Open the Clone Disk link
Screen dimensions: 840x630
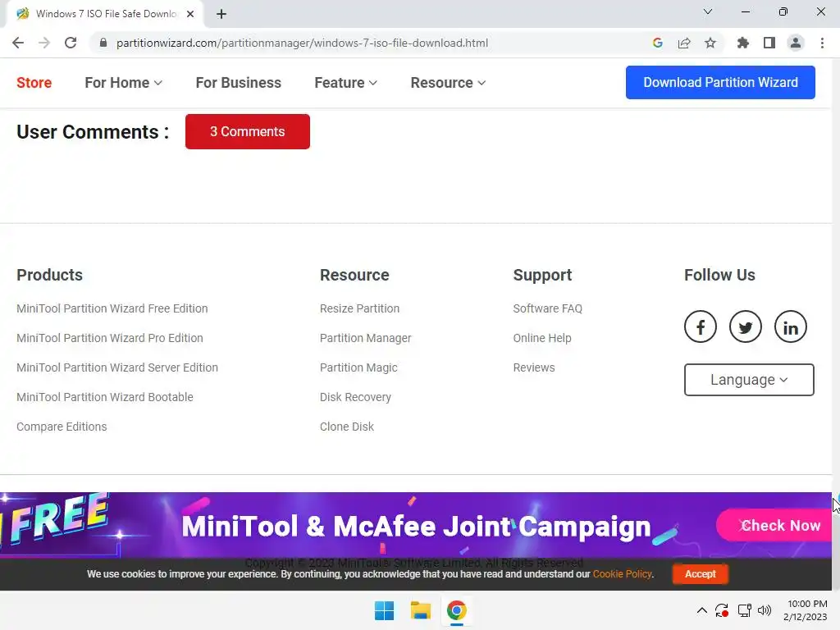347,427
